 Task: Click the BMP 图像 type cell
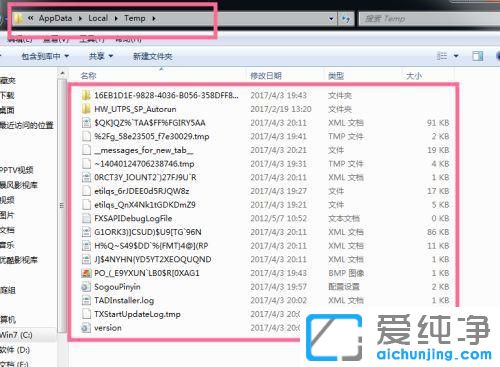[x=346, y=273]
